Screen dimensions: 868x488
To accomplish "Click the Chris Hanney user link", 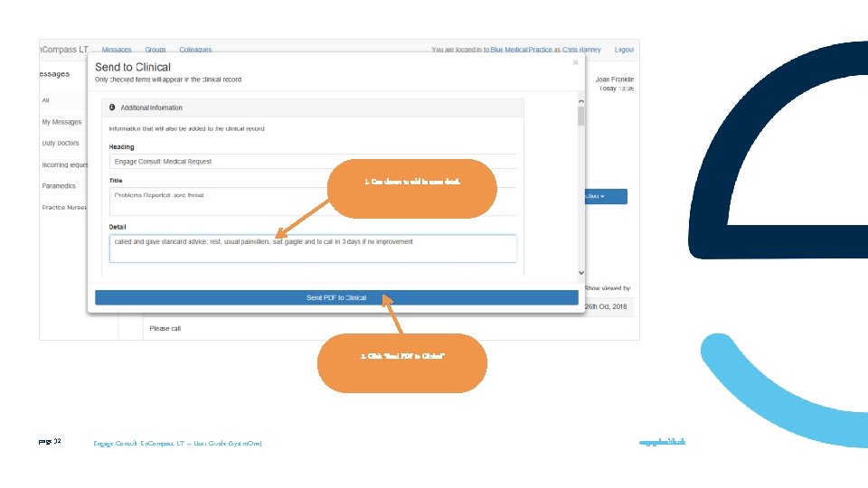I will pyautogui.click(x=581, y=49).
